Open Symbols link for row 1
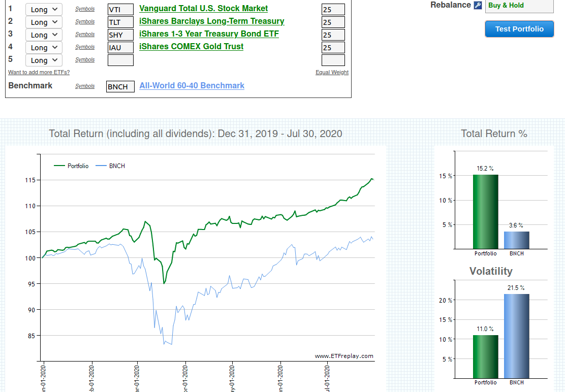Viewport: 565px width, 392px height. click(85, 9)
